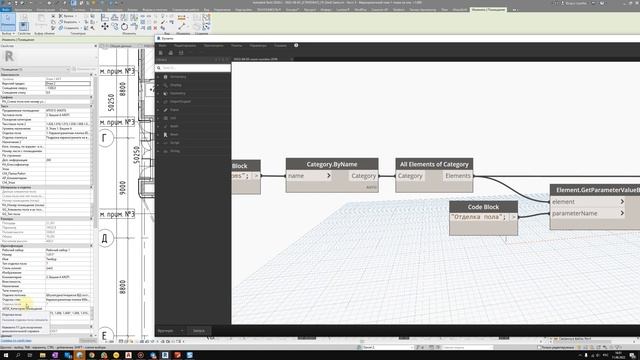Expand List category in Dynamo library

click(x=173, y=118)
